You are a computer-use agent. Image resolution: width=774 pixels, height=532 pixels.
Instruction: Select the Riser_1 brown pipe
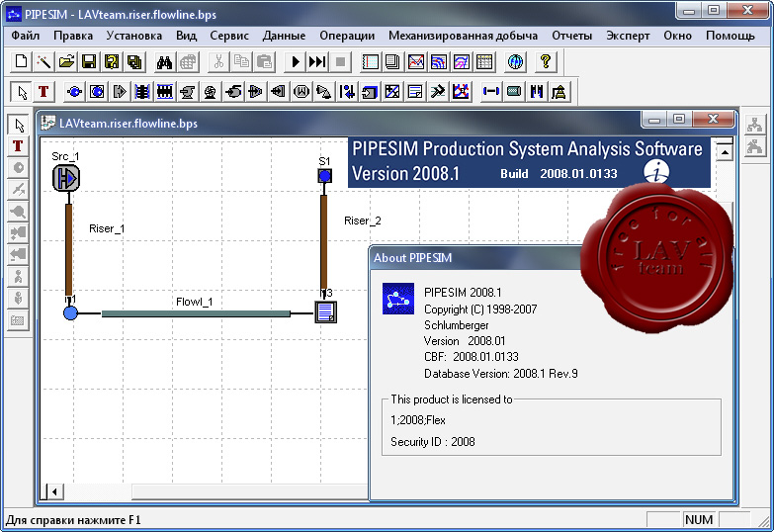click(68, 250)
